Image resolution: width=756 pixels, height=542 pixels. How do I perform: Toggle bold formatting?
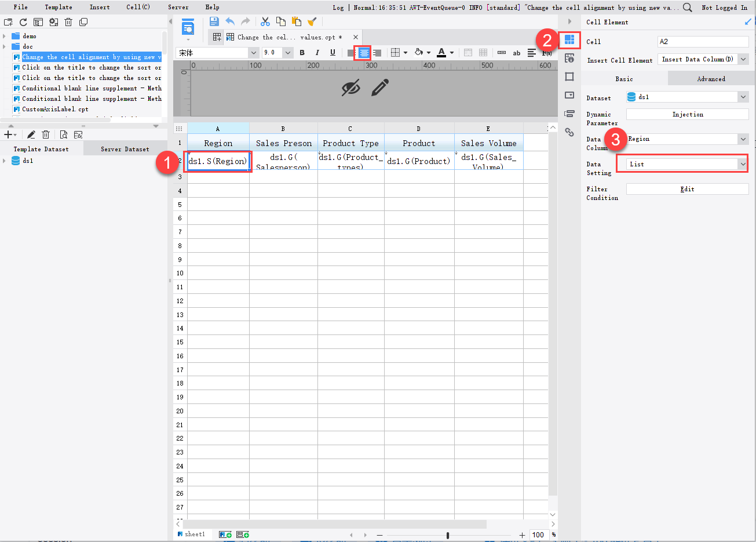[302, 52]
